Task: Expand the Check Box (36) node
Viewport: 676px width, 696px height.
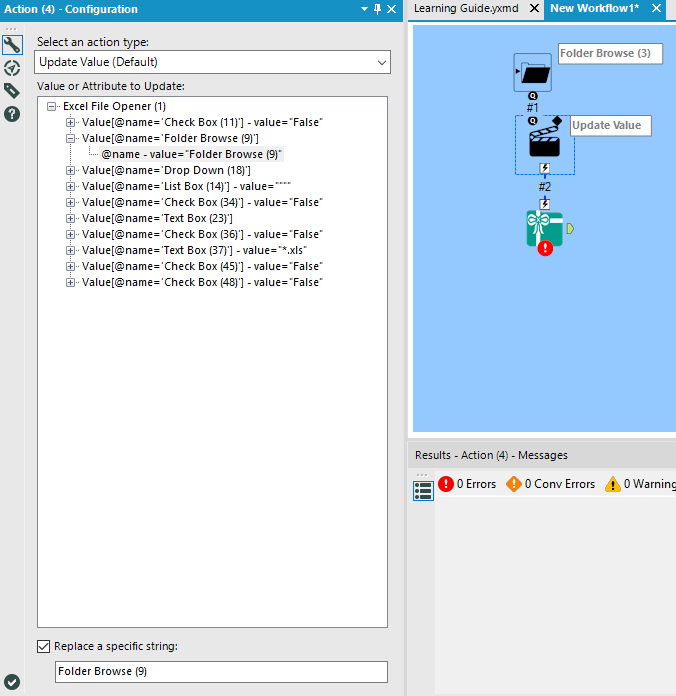Action: pyautogui.click(x=70, y=234)
